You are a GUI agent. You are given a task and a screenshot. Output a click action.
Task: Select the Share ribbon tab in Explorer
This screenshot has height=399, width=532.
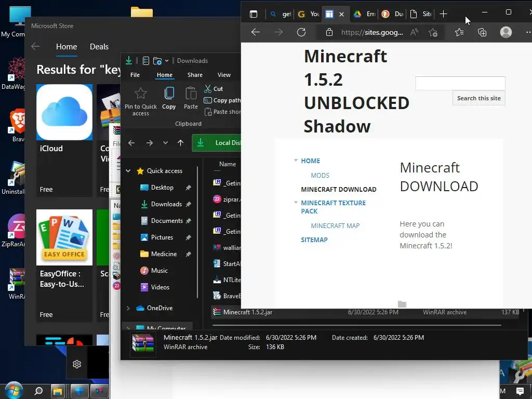click(x=195, y=75)
